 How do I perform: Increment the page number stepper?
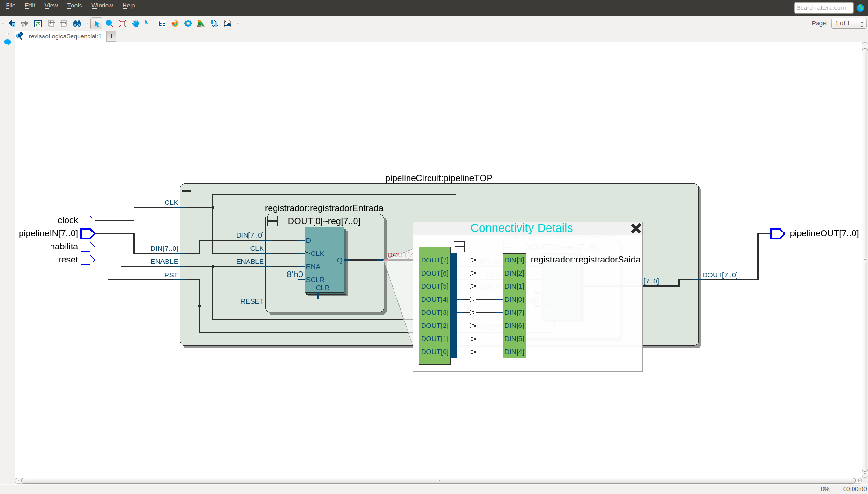862,21
